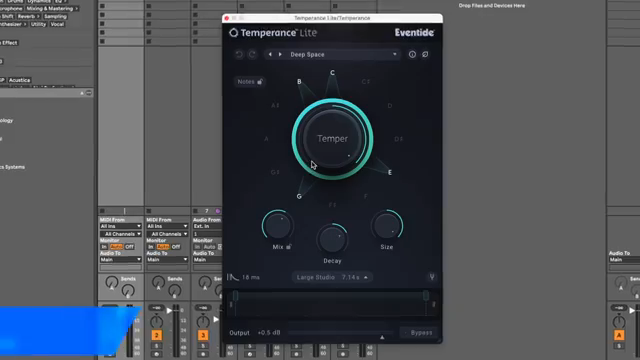Click the undo arrow in Temperance Lite
Screen dimensions: 640x360
[239, 54]
